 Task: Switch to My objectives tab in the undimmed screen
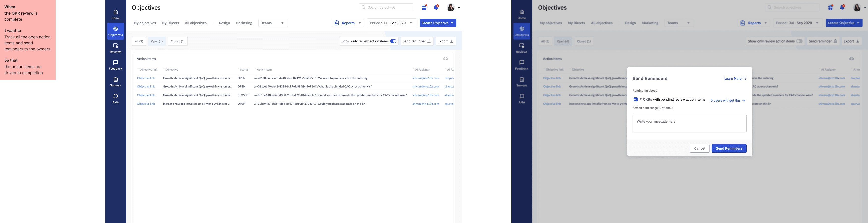tap(145, 23)
